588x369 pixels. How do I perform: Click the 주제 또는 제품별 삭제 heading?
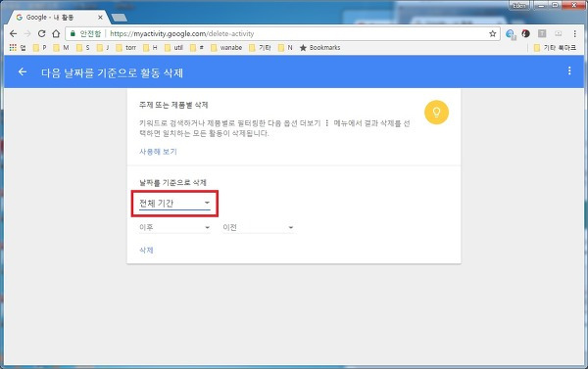coord(173,105)
